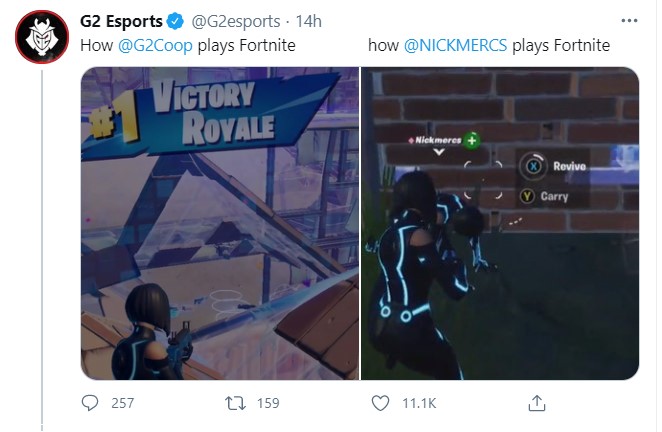Like the tweet with heart icon
The width and height of the screenshot is (662, 432).
380,403
